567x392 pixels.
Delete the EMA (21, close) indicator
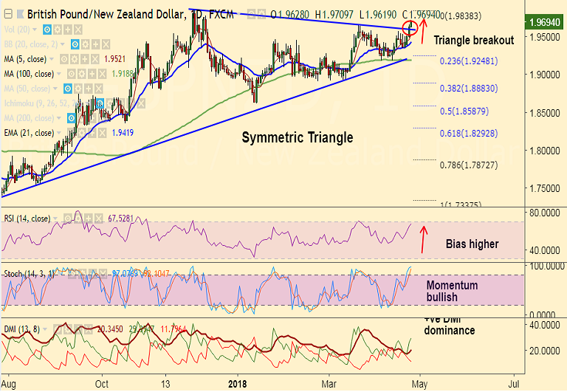click(103, 133)
